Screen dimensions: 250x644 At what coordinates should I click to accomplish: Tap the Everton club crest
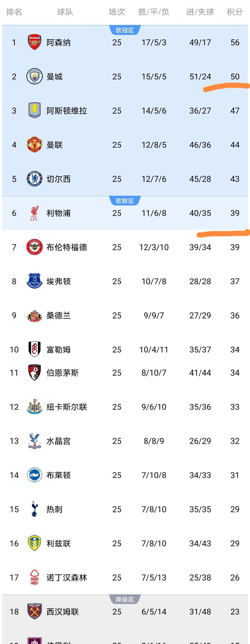[34, 281]
